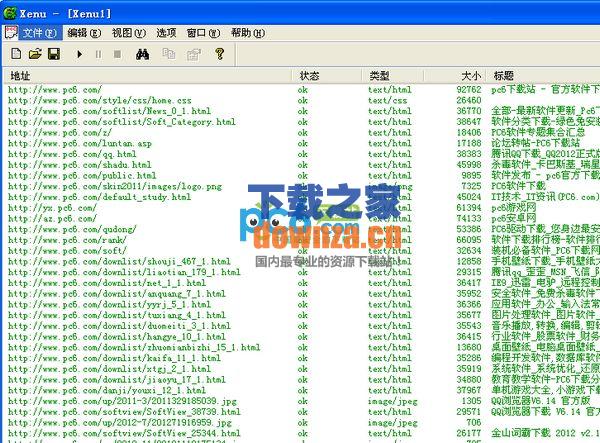This screenshot has width=600, height=443.
Task: Select the downlist/net_1_1.html URL
Action: 107,282
